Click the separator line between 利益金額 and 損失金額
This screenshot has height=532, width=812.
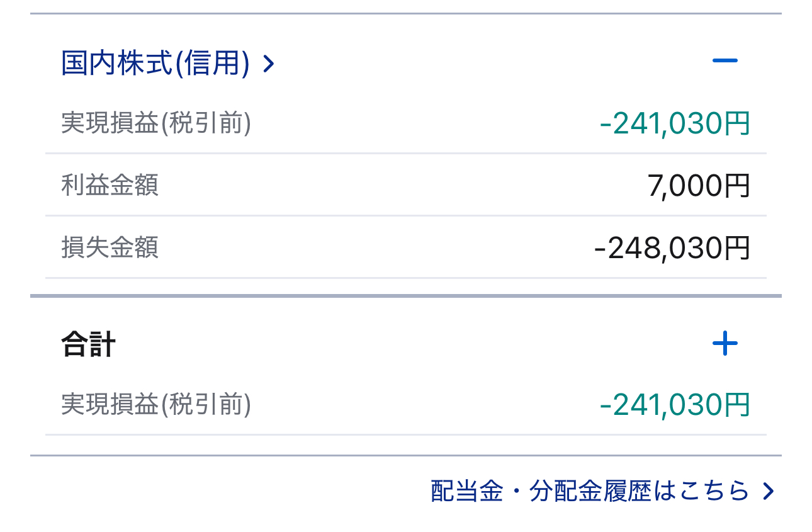point(405,216)
